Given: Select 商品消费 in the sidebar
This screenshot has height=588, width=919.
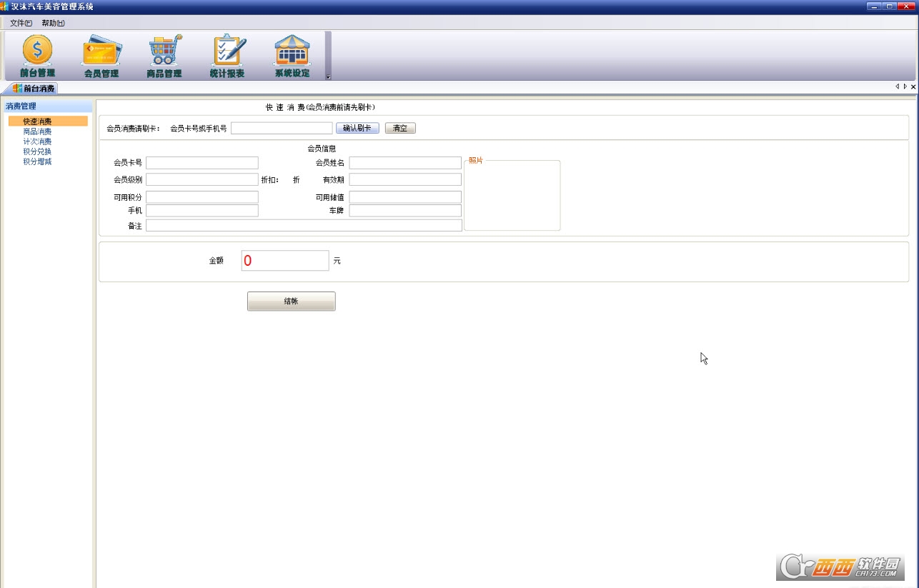Looking at the screenshot, I should 37,131.
